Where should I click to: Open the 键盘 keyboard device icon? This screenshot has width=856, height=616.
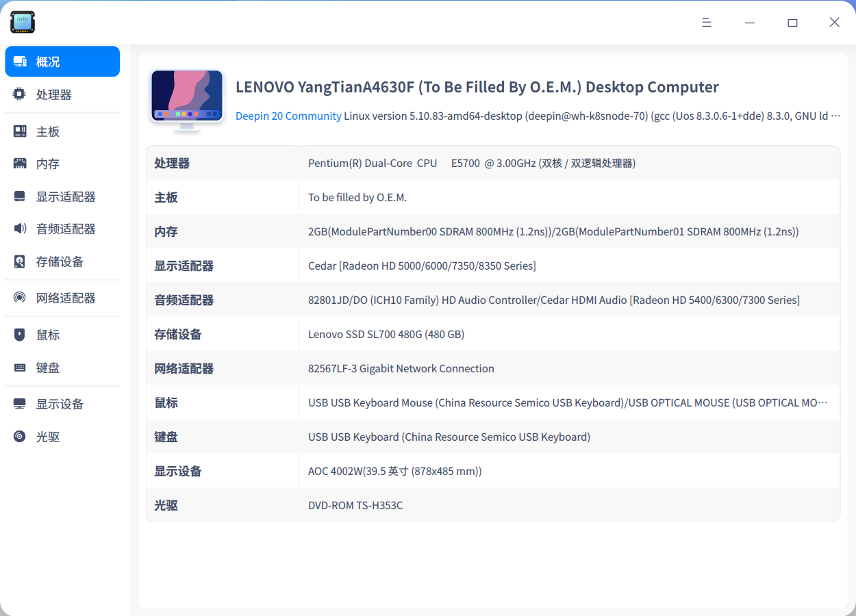18,367
